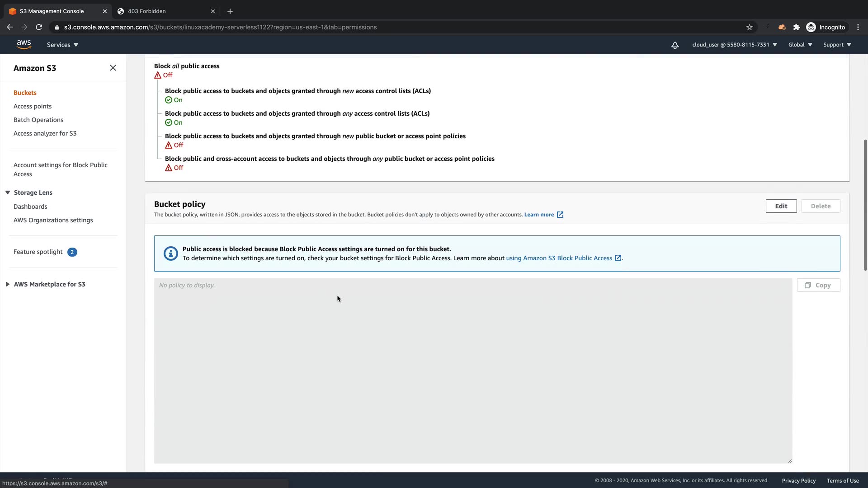Click the Feature spotlight badge count

pos(72,252)
